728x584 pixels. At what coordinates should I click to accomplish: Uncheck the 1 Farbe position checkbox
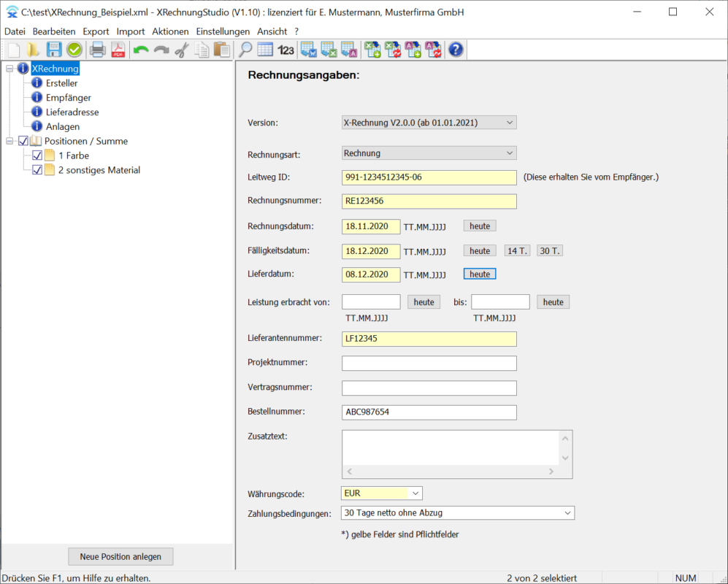(x=37, y=155)
